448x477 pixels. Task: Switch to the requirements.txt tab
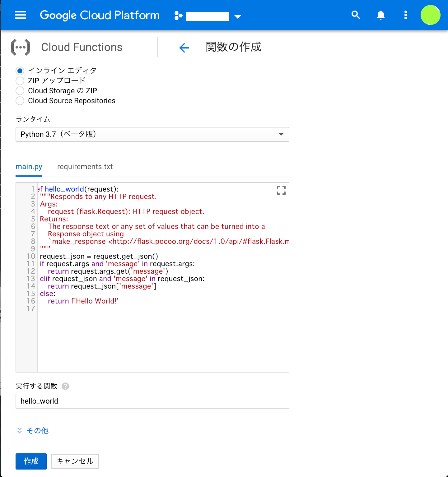(85, 167)
